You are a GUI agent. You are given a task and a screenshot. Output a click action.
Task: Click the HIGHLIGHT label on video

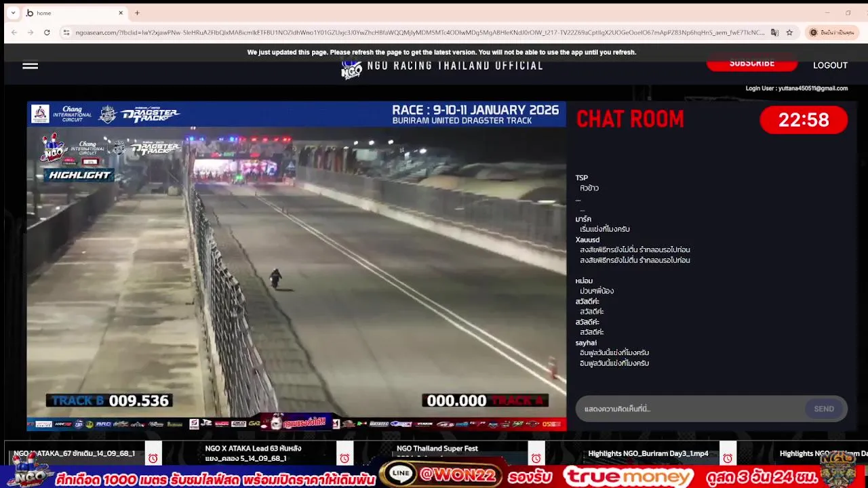[x=79, y=175]
